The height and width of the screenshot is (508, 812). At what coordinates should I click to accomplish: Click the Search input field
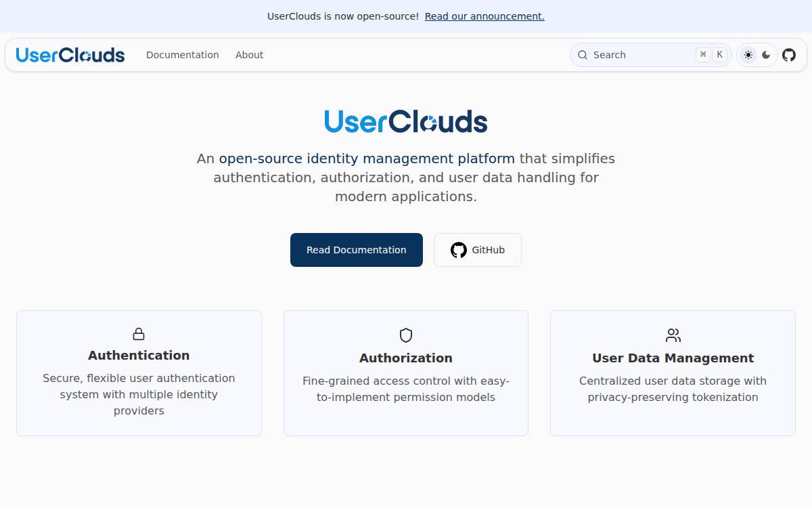(x=651, y=55)
